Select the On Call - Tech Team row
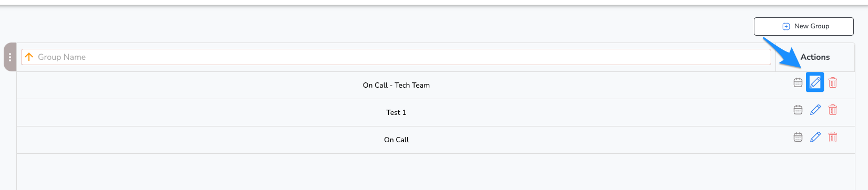The height and width of the screenshot is (190, 868). point(436,85)
